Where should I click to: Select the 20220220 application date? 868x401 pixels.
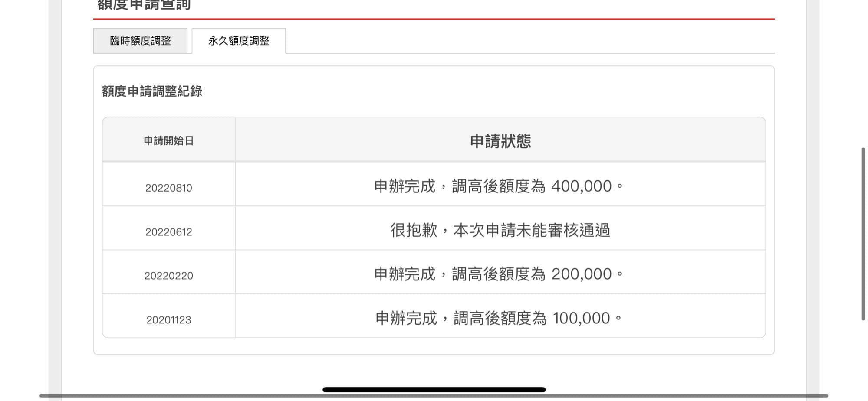(x=168, y=276)
